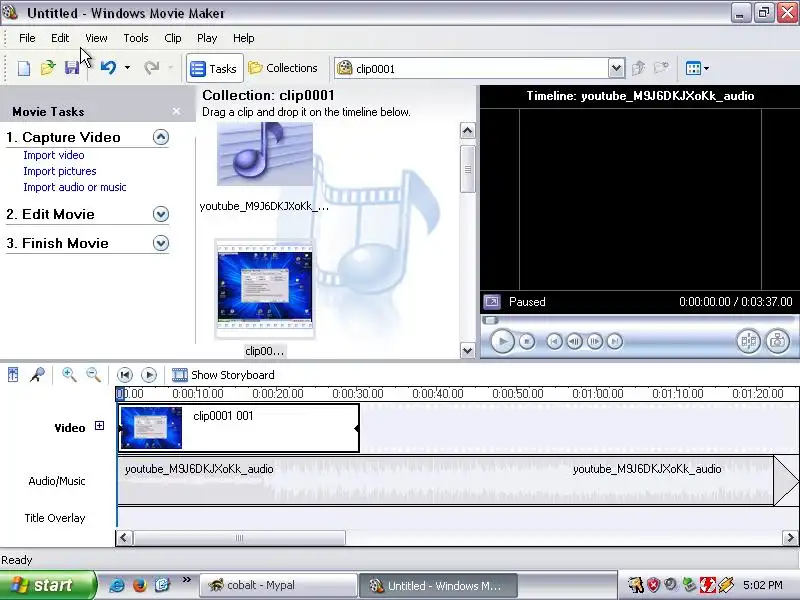Rewind the timeline to start
Image resolution: width=800 pixels, height=600 pixels.
coord(124,375)
